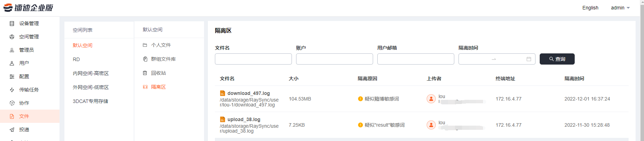The image size is (644, 141).
Task: Switch language to English
Action: 590,8
